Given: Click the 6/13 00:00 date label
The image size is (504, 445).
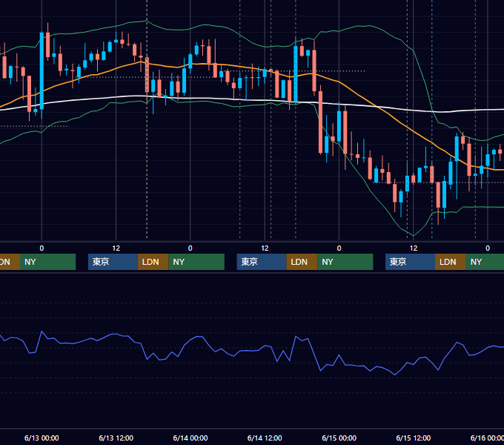Looking at the screenshot, I should coord(42,438).
